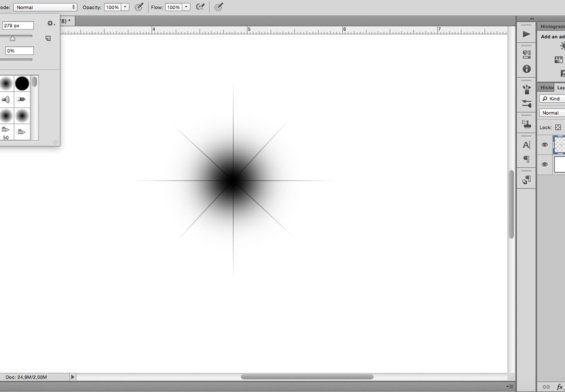565x392 pixels.
Task: Hide the bottom layer using eye icon
Action: 545,164
